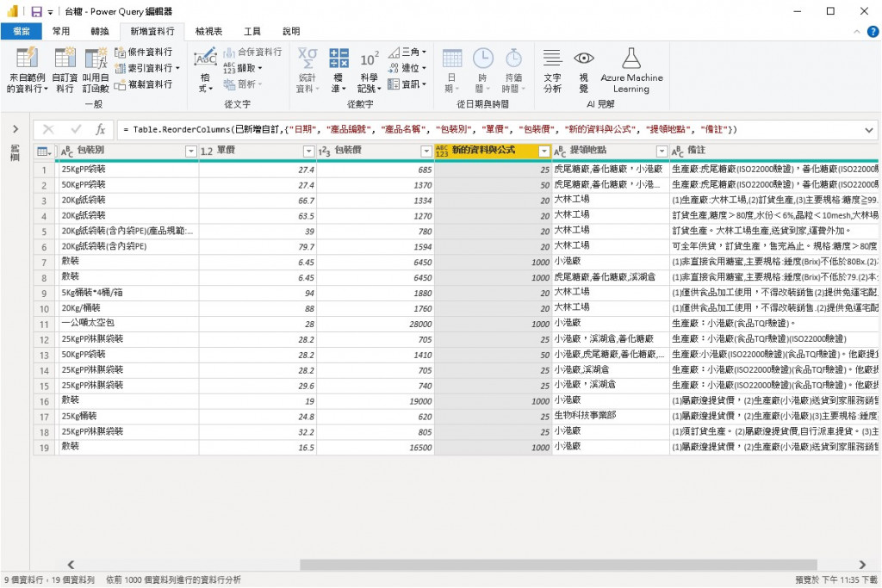The width and height of the screenshot is (882, 588).
Task: Confirm the formula with the checkmark
Action: [x=76, y=130]
